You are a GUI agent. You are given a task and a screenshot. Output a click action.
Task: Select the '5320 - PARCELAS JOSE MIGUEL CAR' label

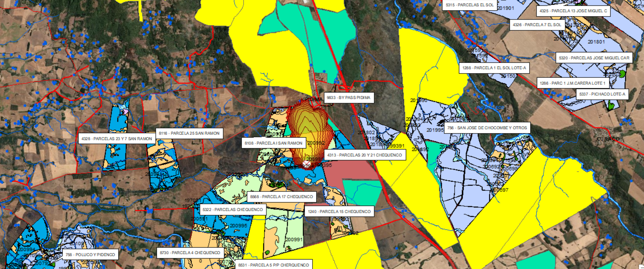594,58
